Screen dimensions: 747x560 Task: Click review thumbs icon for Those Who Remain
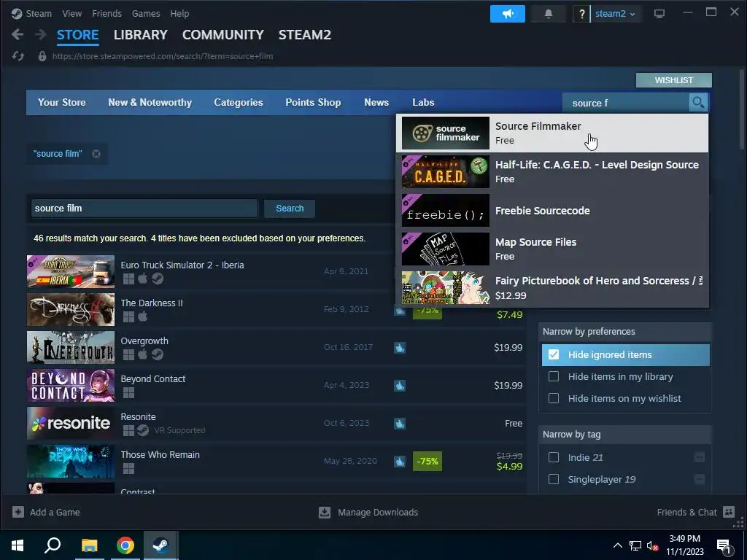399,461
